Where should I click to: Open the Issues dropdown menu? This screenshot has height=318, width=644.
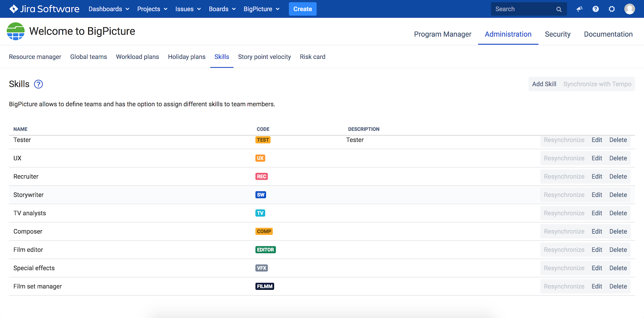point(188,9)
